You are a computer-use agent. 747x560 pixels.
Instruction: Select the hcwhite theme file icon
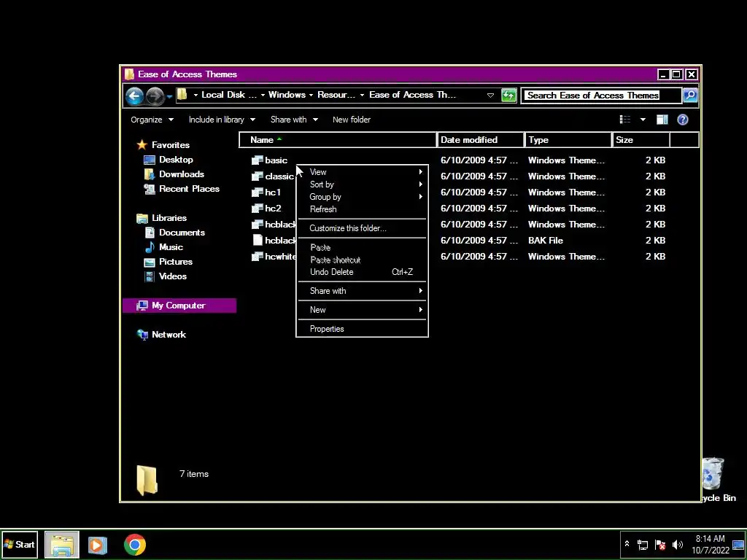coord(258,257)
